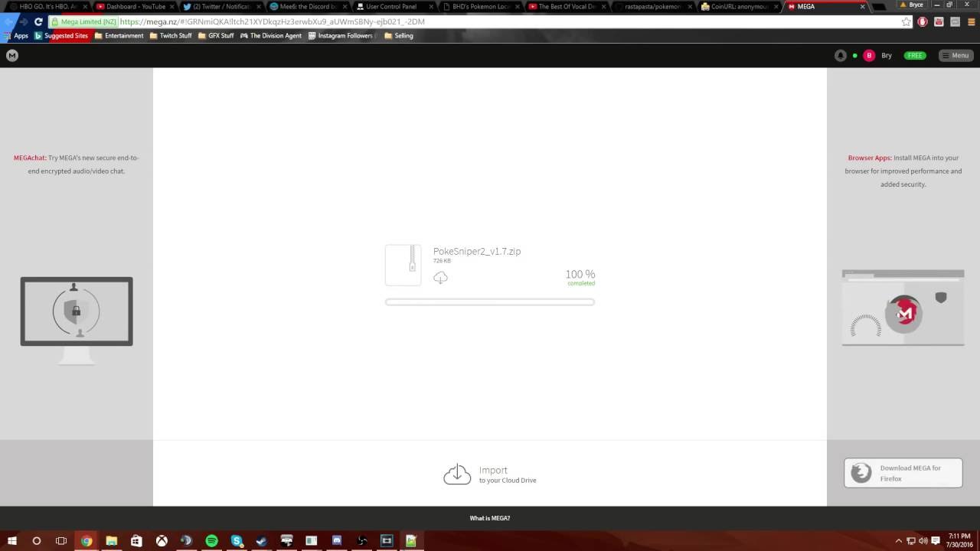Open the Twitch Stuff bookmarks folder

pyautogui.click(x=171, y=36)
